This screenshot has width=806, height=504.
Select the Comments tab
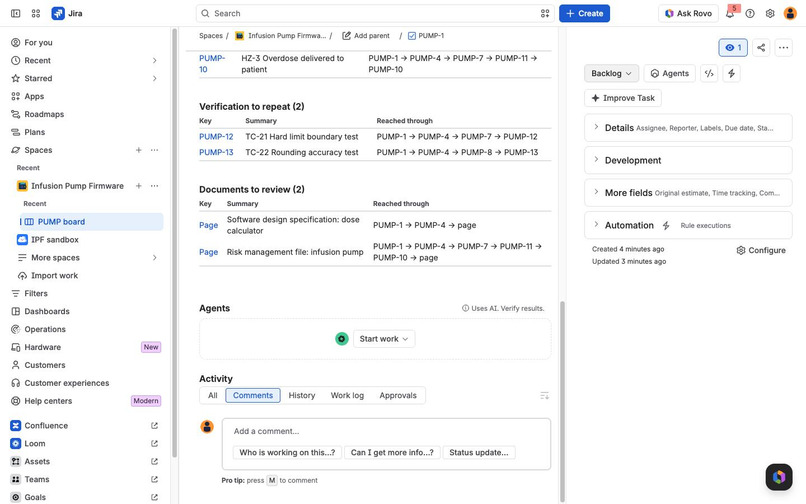[253, 395]
